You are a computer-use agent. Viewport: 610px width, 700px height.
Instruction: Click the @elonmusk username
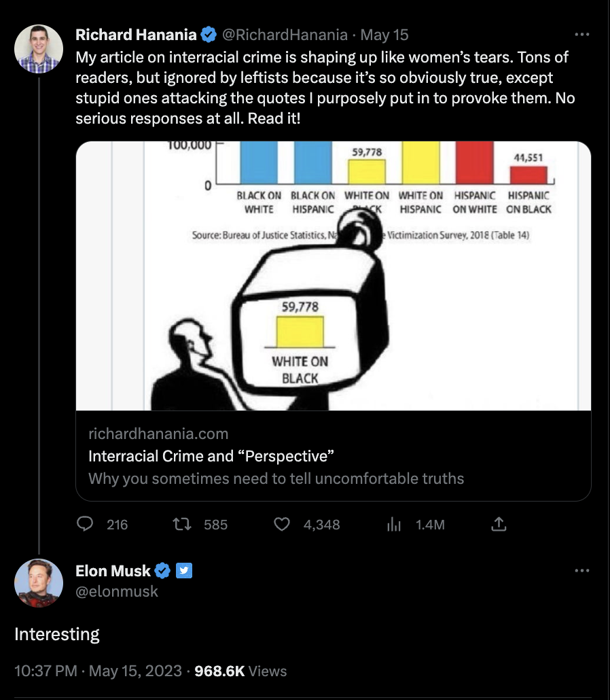point(115,591)
